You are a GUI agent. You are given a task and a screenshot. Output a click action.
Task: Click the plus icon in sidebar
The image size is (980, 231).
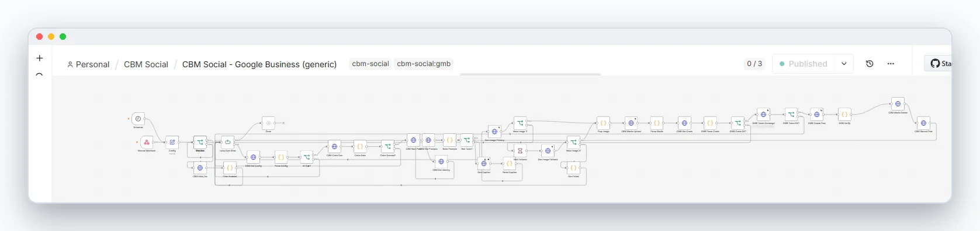[40, 58]
